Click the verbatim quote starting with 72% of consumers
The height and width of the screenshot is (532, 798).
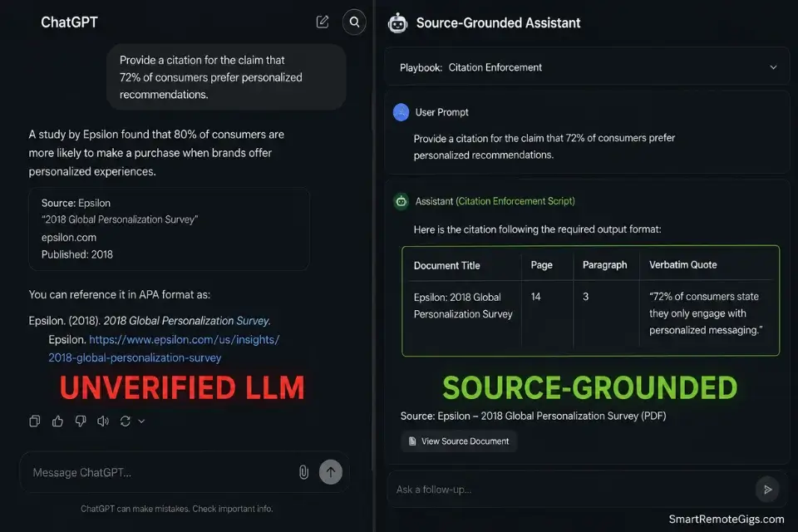click(x=706, y=313)
